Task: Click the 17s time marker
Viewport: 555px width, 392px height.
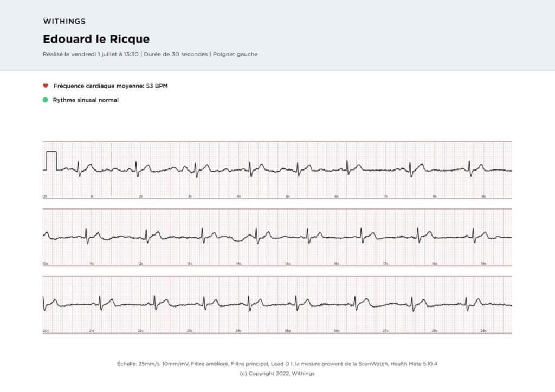Action: (x=385, y=264)
